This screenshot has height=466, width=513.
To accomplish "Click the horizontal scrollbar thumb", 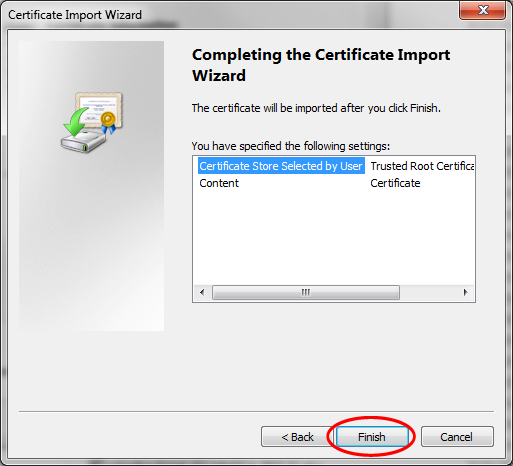I will (x=306, y=292).
